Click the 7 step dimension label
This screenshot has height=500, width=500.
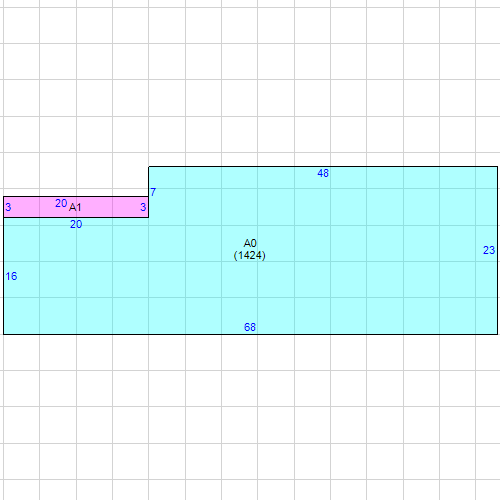coord(153,192)
